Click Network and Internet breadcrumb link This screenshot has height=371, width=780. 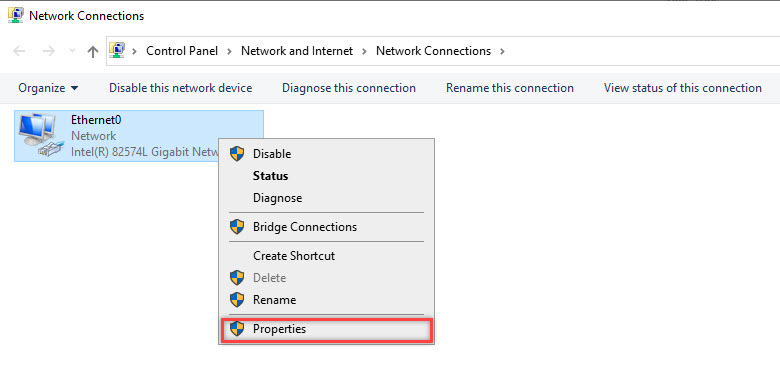coord(297,51)
